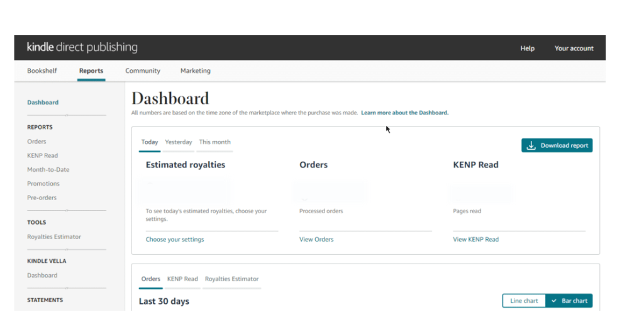Viewport: 644px width, 336px height.
Task: Click the large Dashboard page title
Action: click(x=170, y=99)
